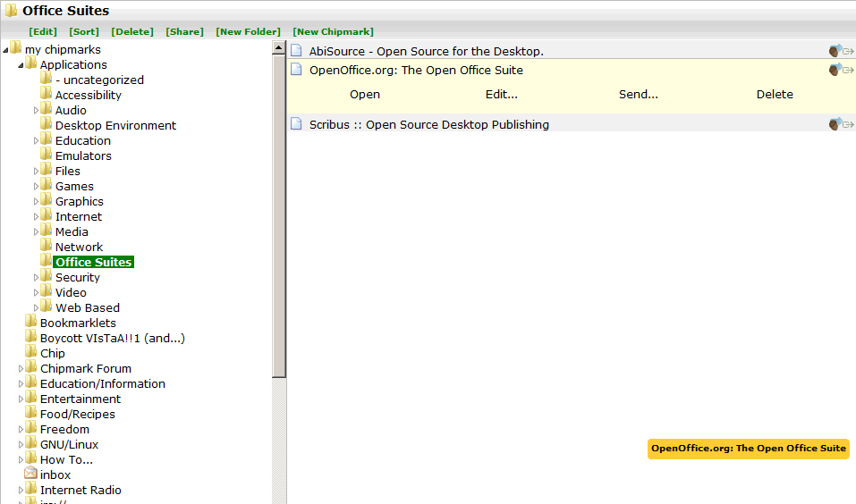Click the acorn icon on the OpenOffice.org row
This screenshot has height=504, width=856.
tap(835, 70)
